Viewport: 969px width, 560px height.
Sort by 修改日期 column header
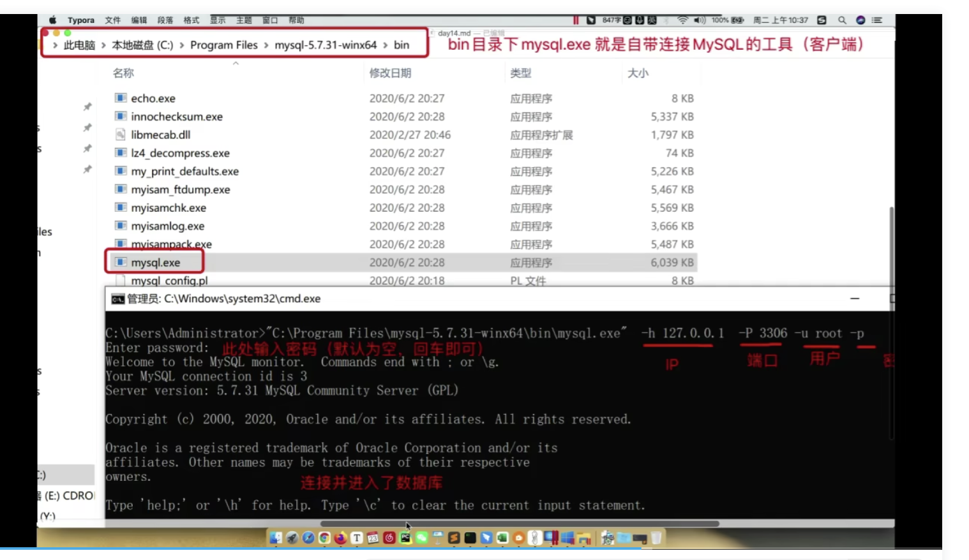point(390,73)
